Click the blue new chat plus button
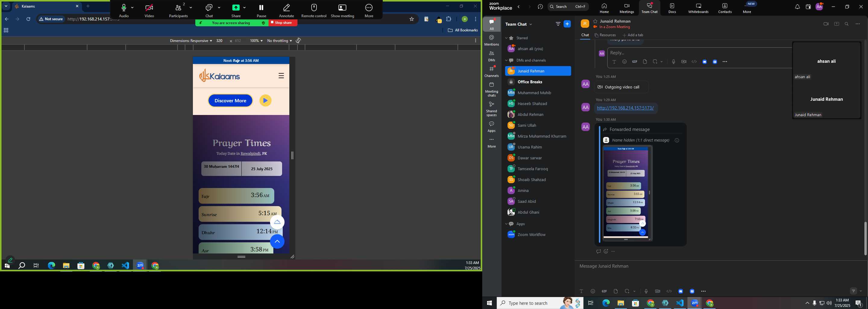Image resolution: width=868 pixels, height=309 pixels. [x=567, y=24]
